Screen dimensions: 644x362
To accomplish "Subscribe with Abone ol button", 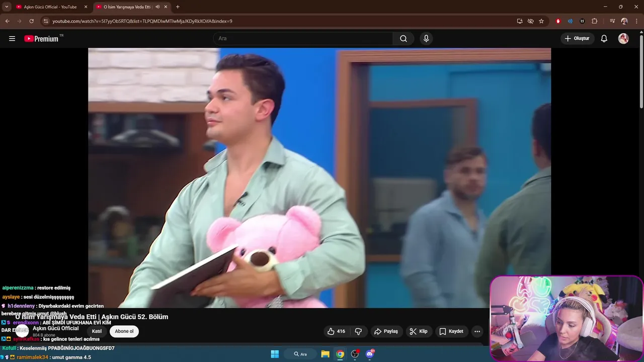I will tap(124, 331).
